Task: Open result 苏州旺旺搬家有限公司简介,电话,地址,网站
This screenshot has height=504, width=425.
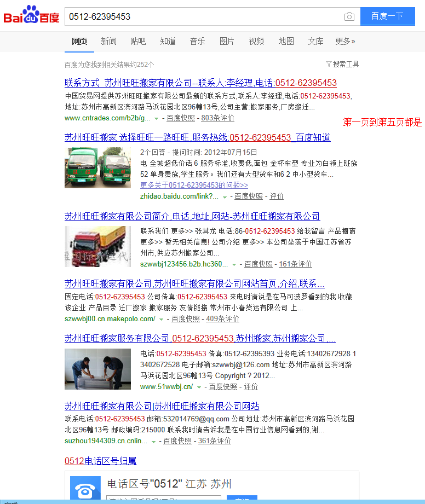Action: click(192, 216)
